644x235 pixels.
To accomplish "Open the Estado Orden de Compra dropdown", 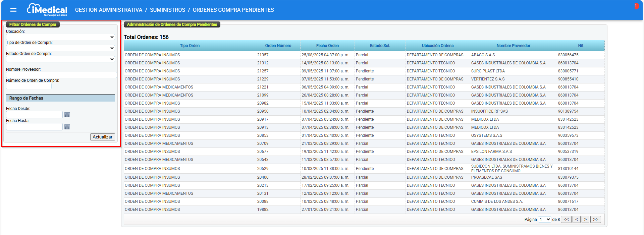I will [60, 59].
